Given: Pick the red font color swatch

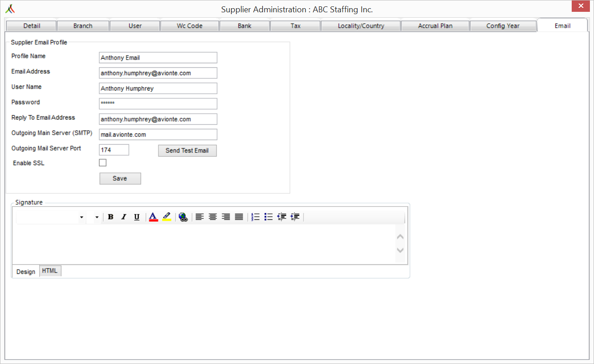Looking at the screenshot, I should click(153, 217).
